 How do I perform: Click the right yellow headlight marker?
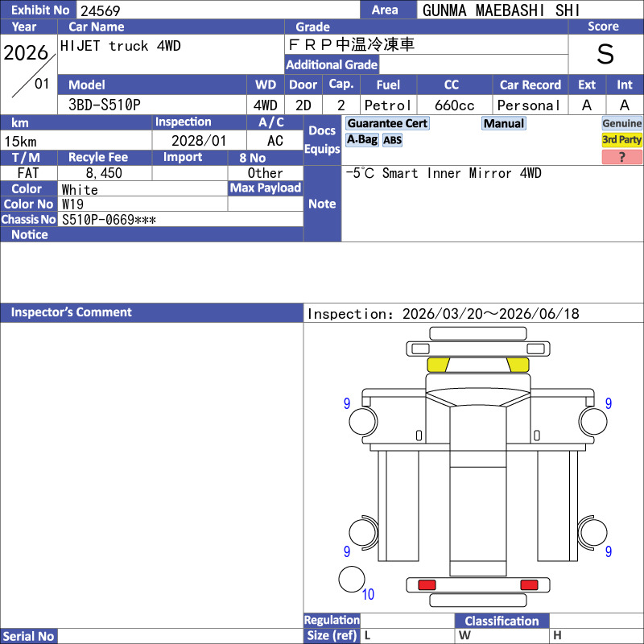[x=518, y=365]
